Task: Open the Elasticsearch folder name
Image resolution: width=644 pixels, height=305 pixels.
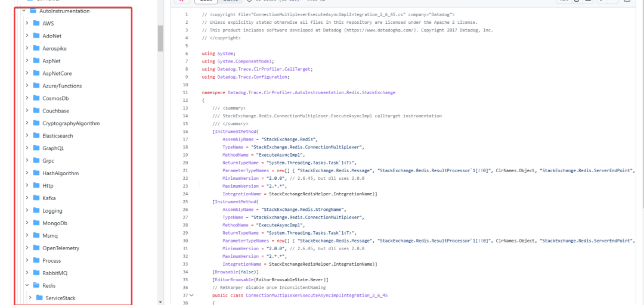Action: (x=57, y=135)
